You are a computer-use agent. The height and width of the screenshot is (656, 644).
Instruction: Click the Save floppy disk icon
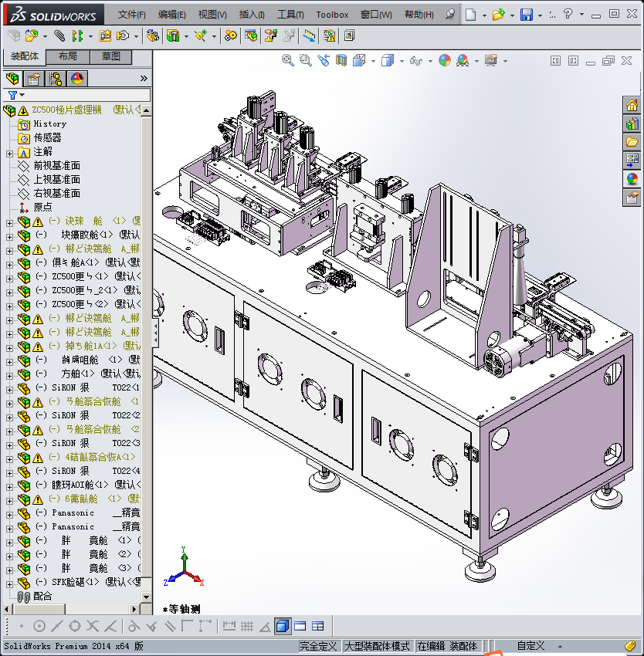[x=527, y=15]
